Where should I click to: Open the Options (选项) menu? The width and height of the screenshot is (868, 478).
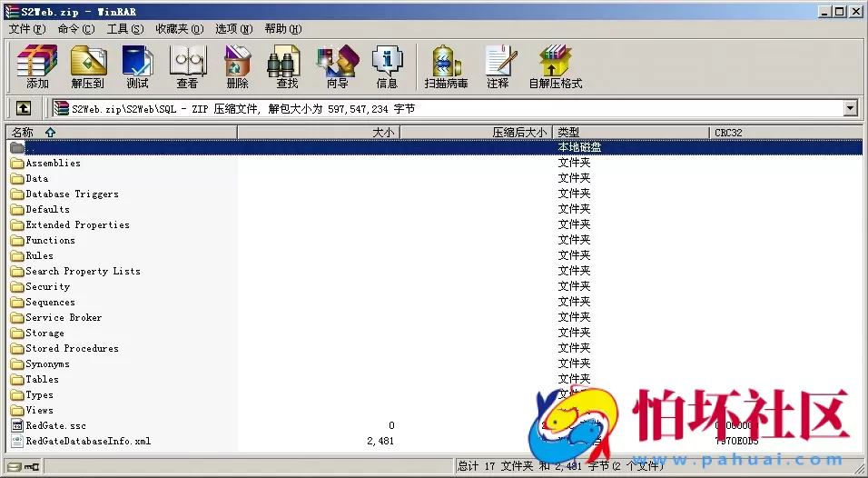point(233,29)
